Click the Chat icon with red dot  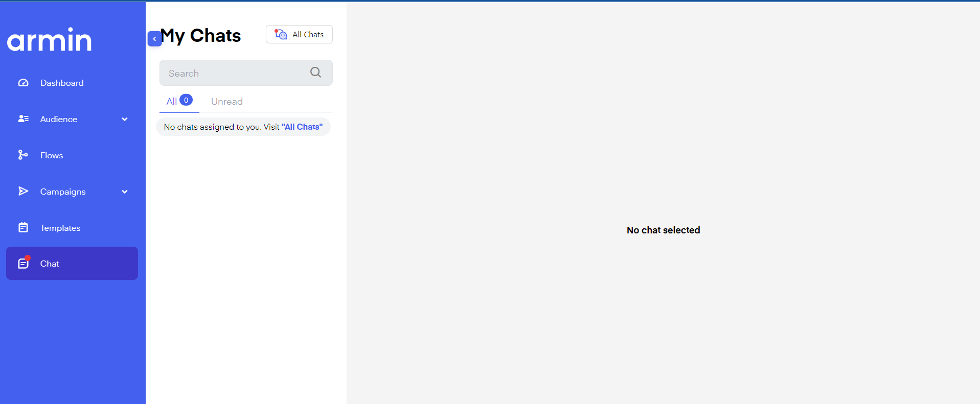pyautogui.click(x=24, y=263)
